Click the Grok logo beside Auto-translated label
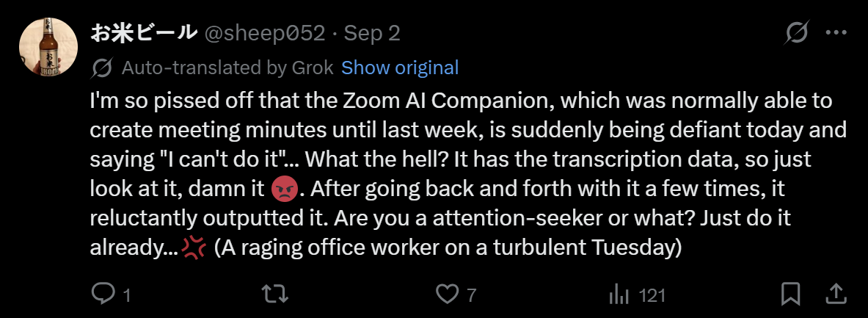868x318 pixels. [x=103, y=68]
